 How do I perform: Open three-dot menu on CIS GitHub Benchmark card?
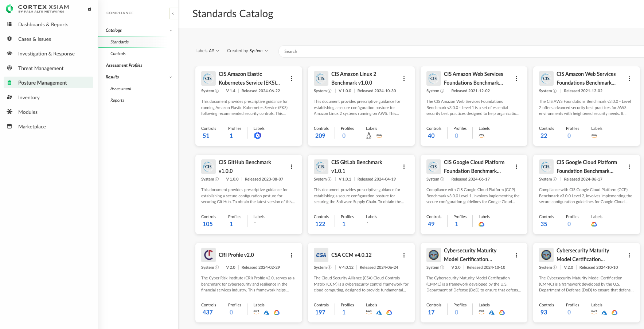(x=291, y=167)
